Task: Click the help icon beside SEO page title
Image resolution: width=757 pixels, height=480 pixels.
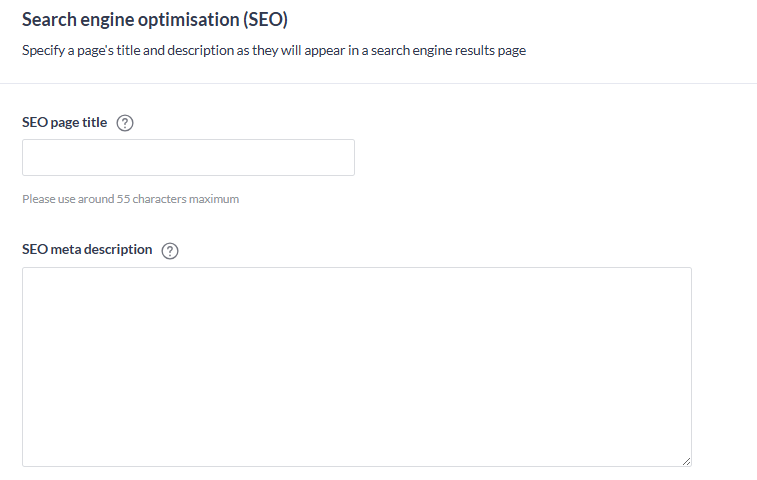Action: coord(125,124)
